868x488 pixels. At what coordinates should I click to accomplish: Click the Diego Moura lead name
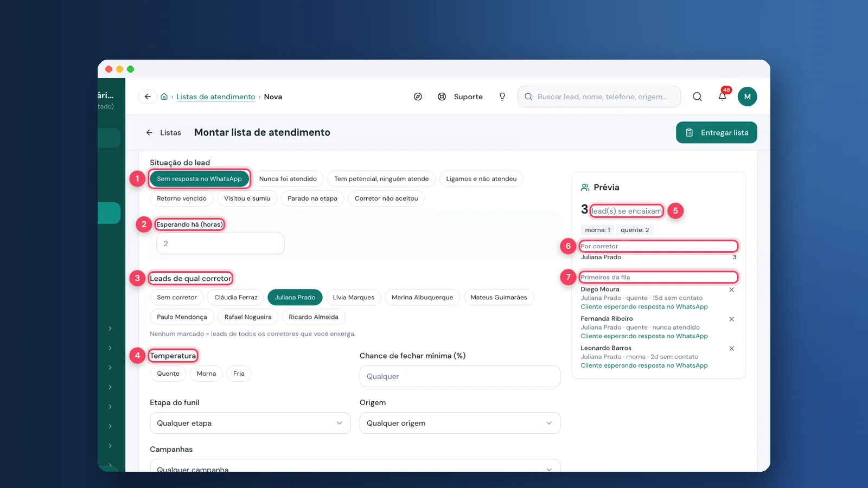pos(600,290)
